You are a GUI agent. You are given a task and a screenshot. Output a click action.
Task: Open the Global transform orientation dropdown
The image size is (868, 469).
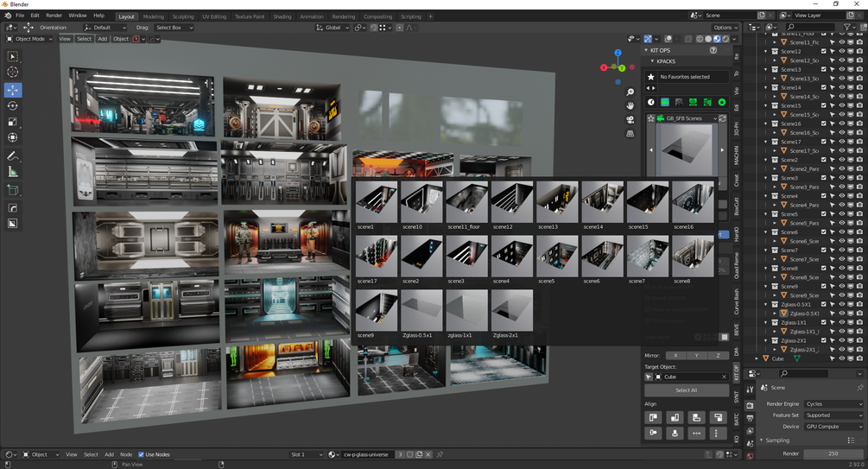pos(333,28)
